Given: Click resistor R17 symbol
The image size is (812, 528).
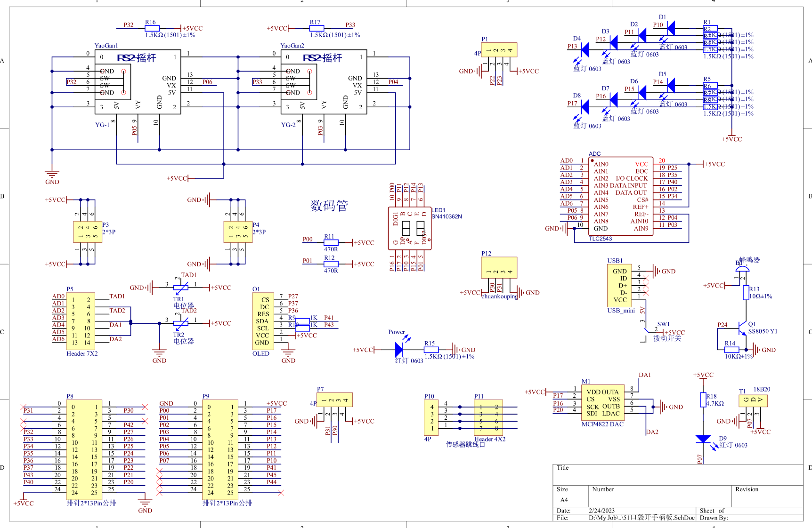Looking at the screenshot, I should (x=316, y=29).
